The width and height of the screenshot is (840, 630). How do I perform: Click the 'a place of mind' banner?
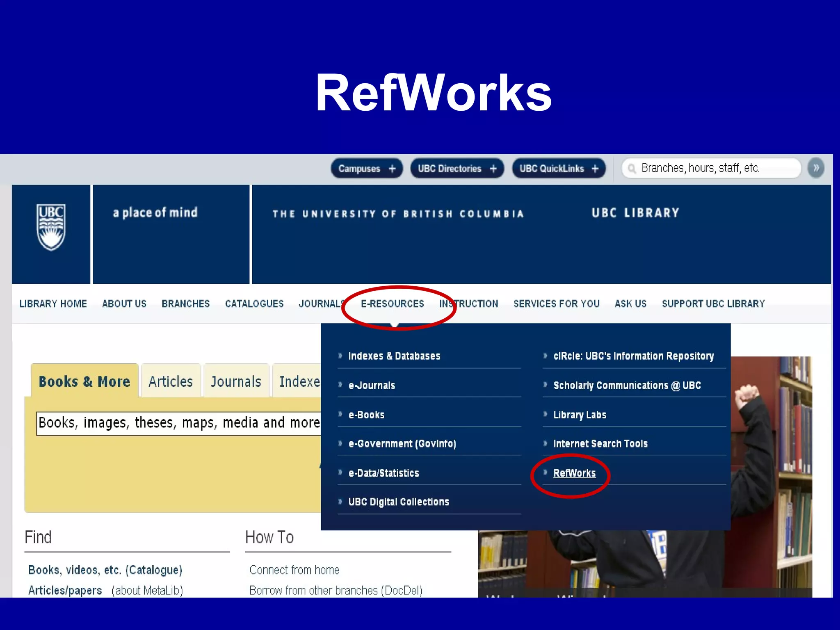click(155, 212)
